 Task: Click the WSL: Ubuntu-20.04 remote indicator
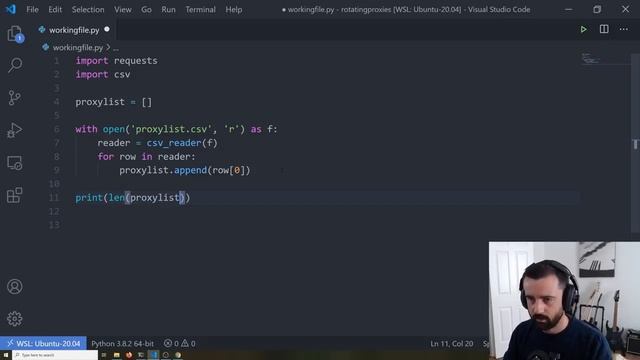[x=43, y=344]
